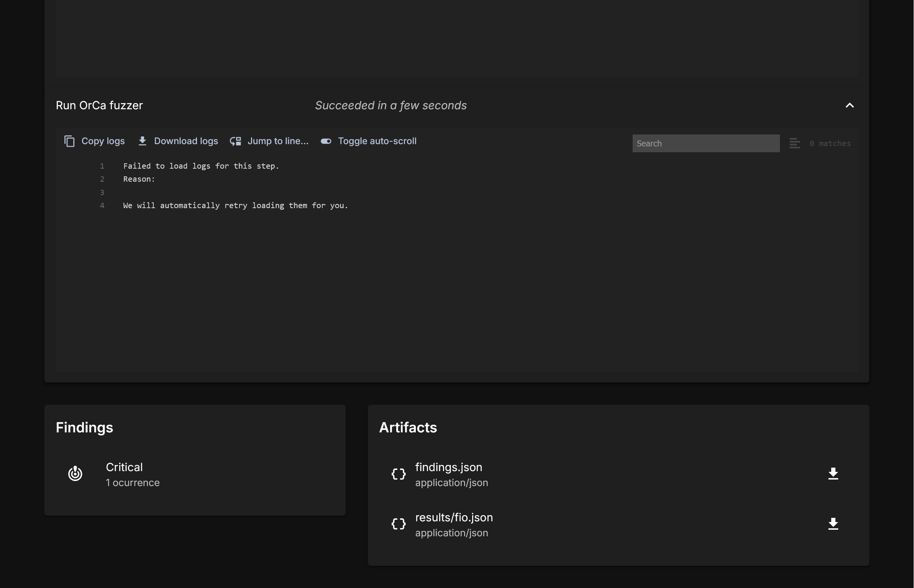
Task: Click the Download logs arrow icon
Action: [x=142, y=141]
